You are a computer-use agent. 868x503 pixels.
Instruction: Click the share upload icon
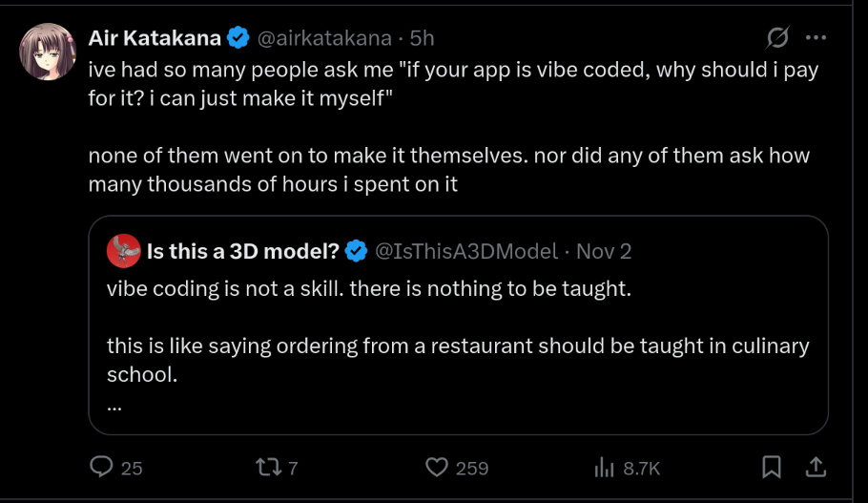point(816,467)
